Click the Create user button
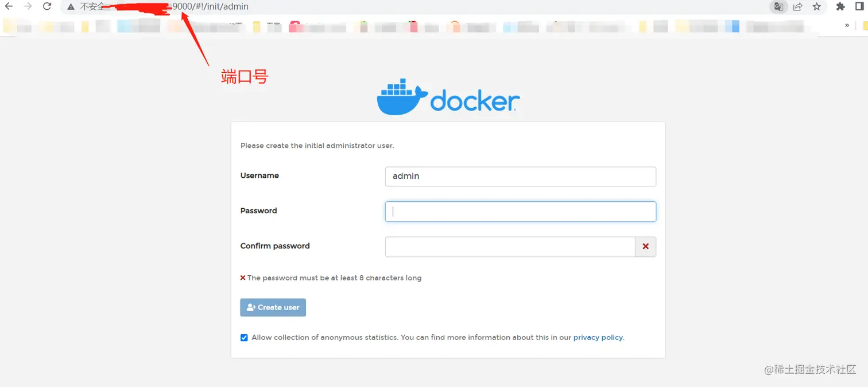This screenshot has width=868, height=387. [273, 307]
